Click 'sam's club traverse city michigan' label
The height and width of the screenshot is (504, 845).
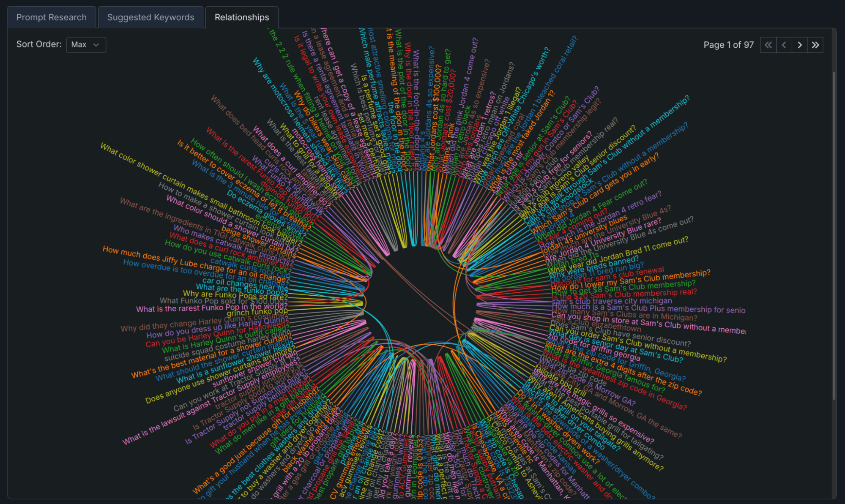(x=612, y=301)
